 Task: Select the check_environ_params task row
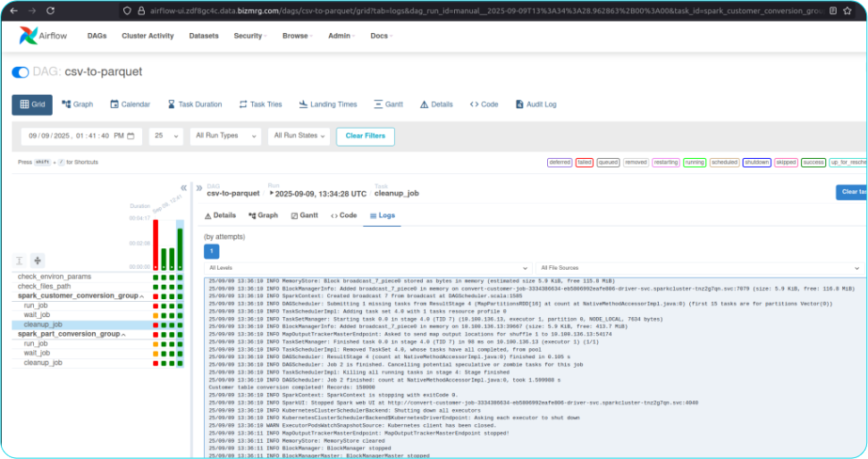[55, 277]
